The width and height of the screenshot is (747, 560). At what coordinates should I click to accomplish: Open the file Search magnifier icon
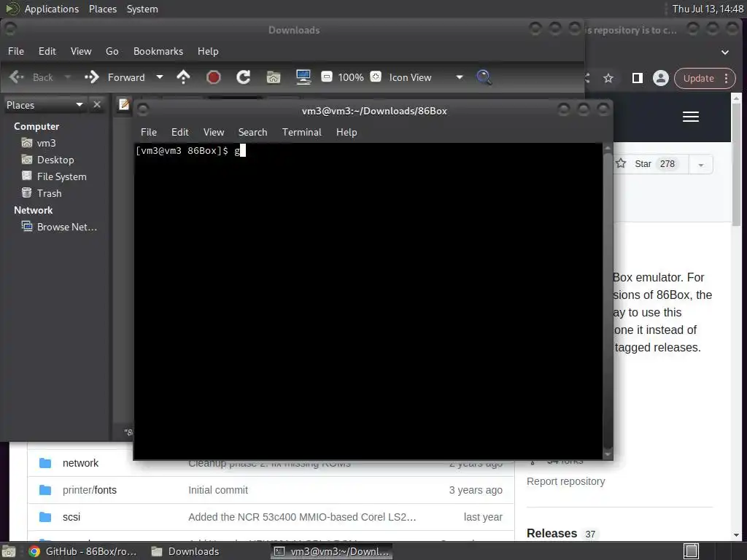(484, 77)
